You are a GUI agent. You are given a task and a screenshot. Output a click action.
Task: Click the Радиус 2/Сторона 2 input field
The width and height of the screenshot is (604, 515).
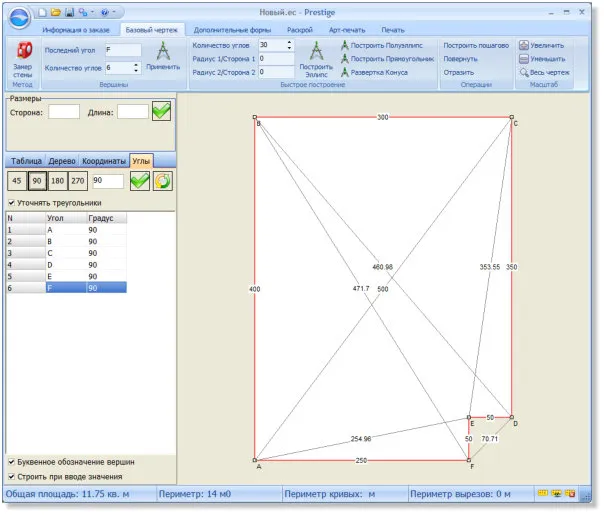pos(276,72)
